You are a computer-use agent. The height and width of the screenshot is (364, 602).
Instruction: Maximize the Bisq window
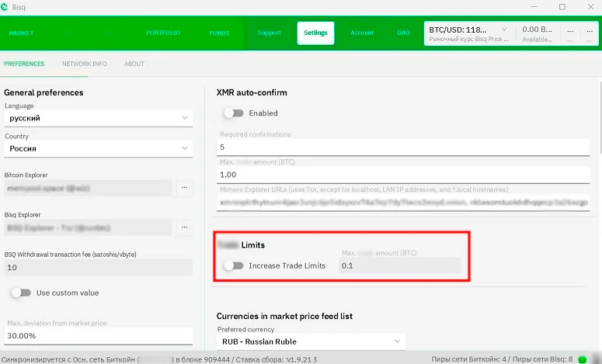[x=562, y=6]
